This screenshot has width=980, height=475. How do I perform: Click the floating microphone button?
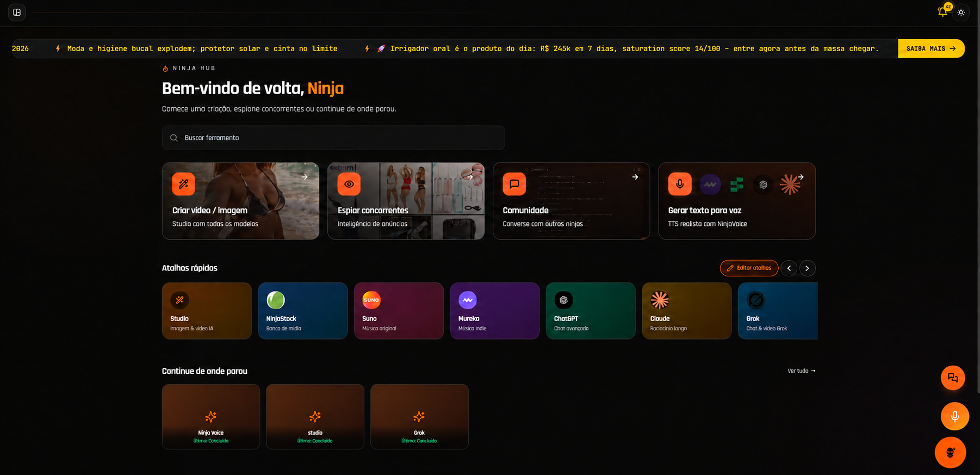coord(954,416)
